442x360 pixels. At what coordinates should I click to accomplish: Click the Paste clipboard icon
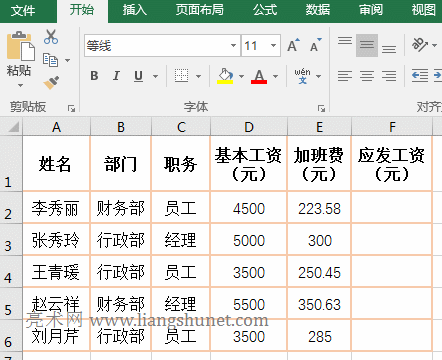coord(21,46)
